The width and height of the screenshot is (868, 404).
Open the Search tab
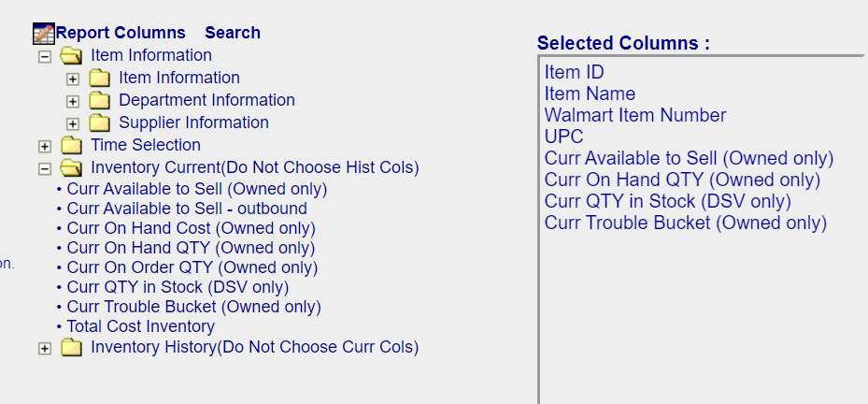233,33
